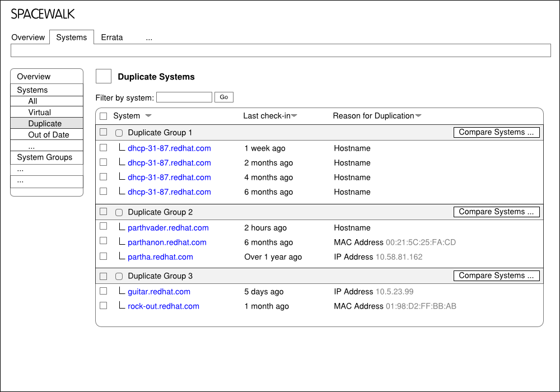Go to Out of Date systems
Image resolution: width=560 pixels, height=392 pixels.
pos(49,135)
